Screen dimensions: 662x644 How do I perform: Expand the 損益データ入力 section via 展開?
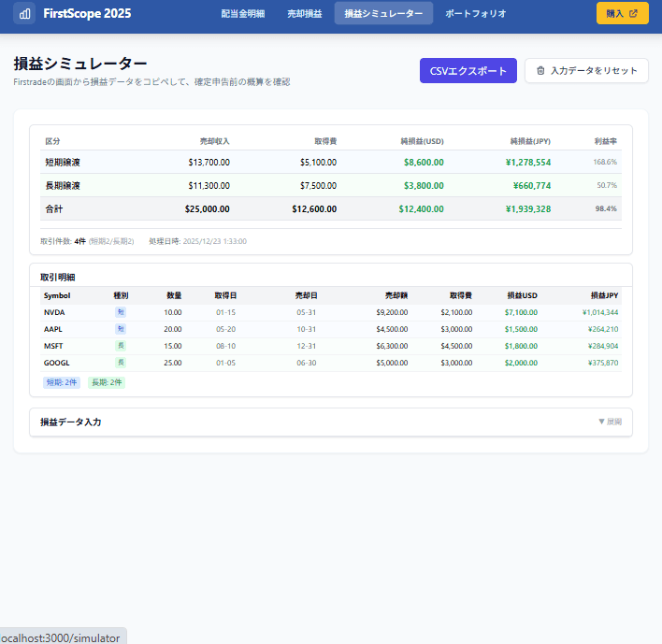point(610,422)
